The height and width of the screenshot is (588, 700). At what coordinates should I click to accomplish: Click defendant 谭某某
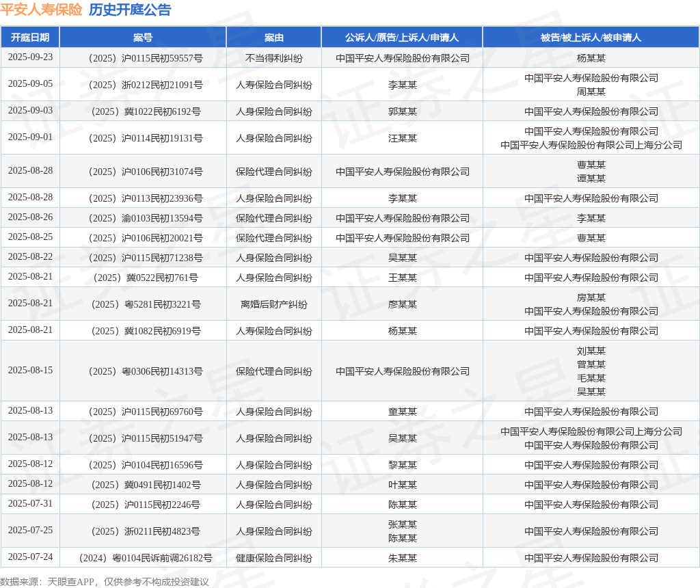[x=591, y=178]
